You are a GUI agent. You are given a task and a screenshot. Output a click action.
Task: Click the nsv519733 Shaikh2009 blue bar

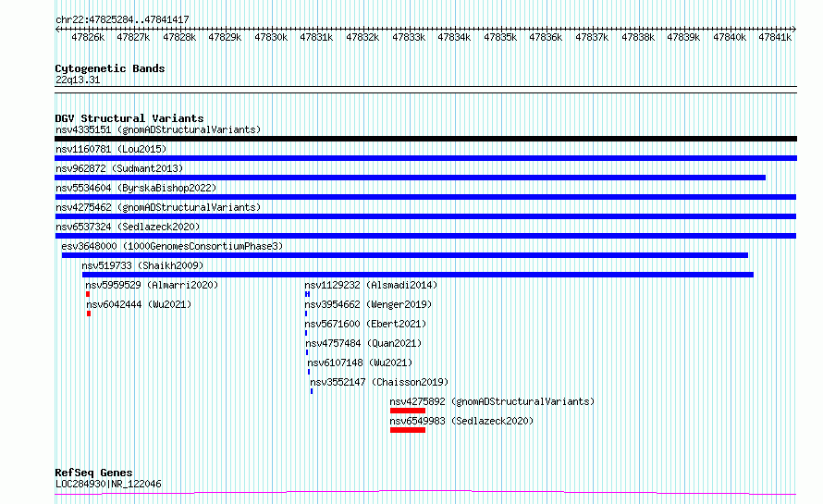coord(418,275)
